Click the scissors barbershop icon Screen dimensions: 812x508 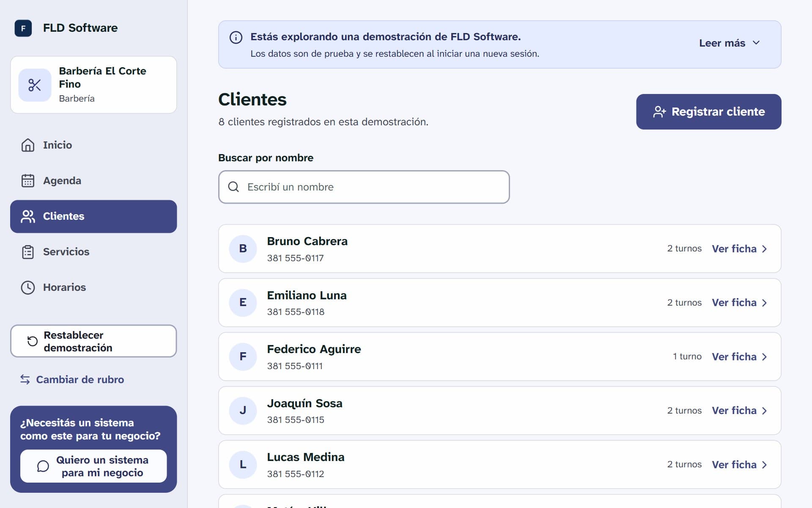pos(35,85)
